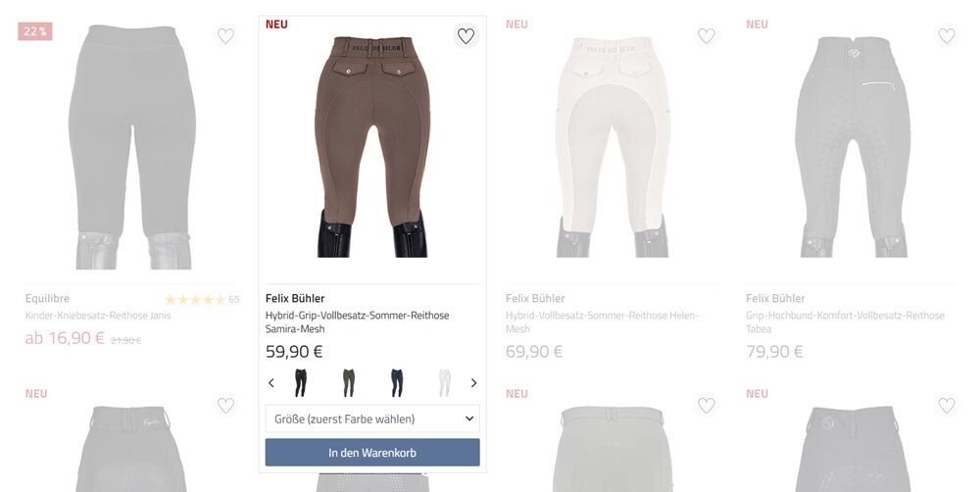Image resolution: width=980 pixels, height=492 pixels.
Task: Add Samira-Mesh breeches to wishlist via heart
Action: point(465,36)
